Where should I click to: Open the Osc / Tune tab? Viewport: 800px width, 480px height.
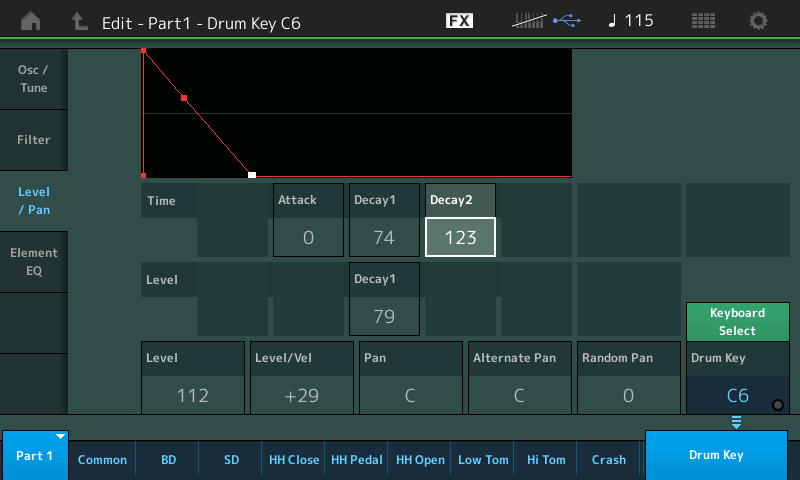[x=33, y=79]
